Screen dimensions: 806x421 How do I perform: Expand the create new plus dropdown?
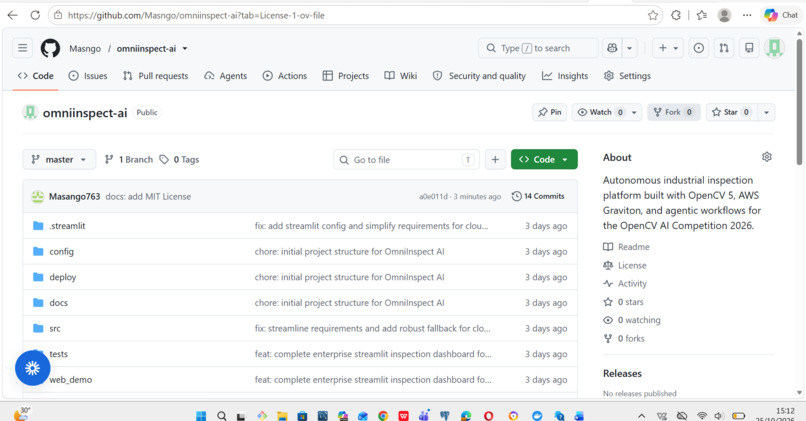(668, 48)
